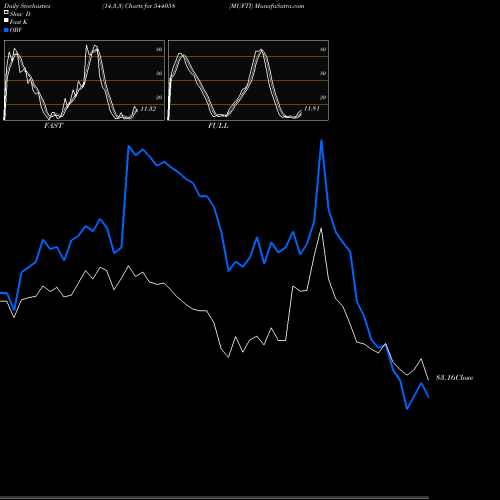Click the horizontal scrollbar at the bottom
The image size is (500, 500).
pos(214,497)
